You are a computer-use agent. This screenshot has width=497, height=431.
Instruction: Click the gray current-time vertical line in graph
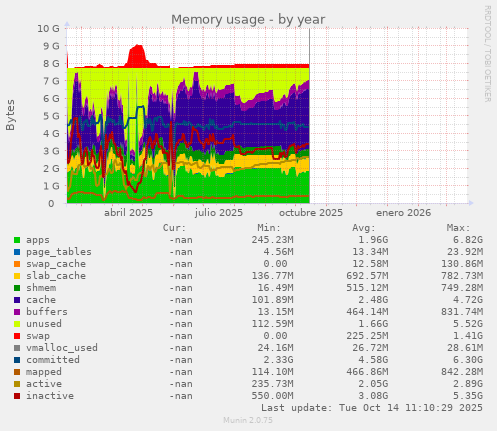(309, 116)
